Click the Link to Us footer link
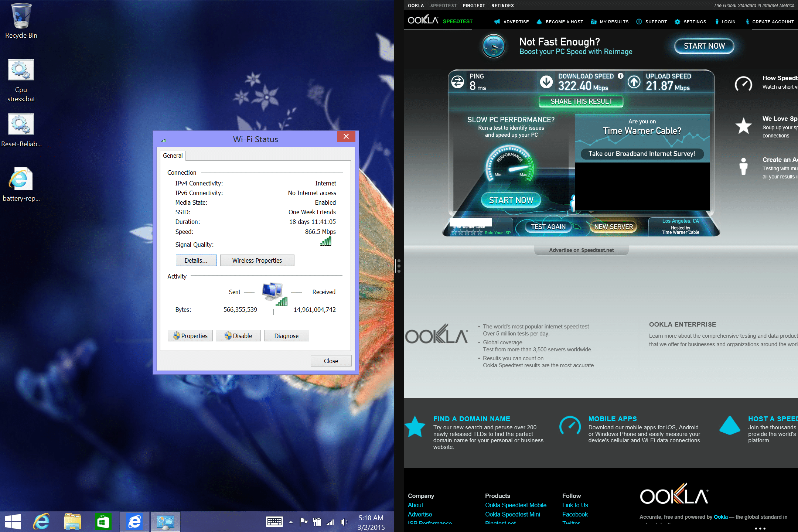798x532 pixels. (x=575, y=505)
